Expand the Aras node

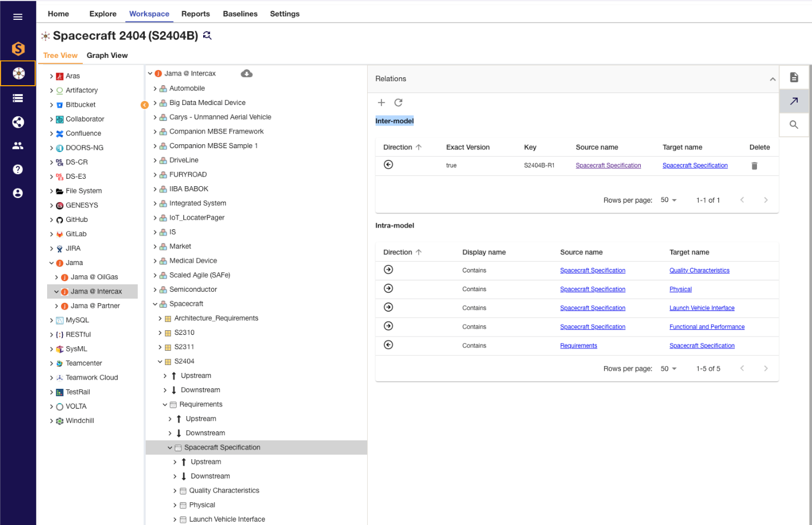(x=51, y=76)
